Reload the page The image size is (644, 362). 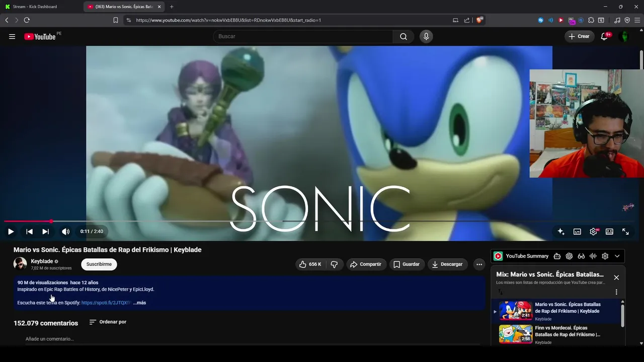[27, 20]
